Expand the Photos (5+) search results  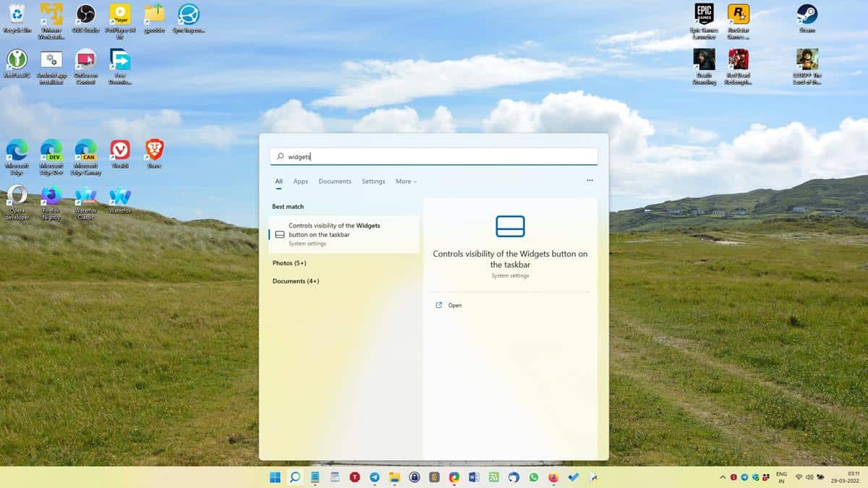point(289,262)
